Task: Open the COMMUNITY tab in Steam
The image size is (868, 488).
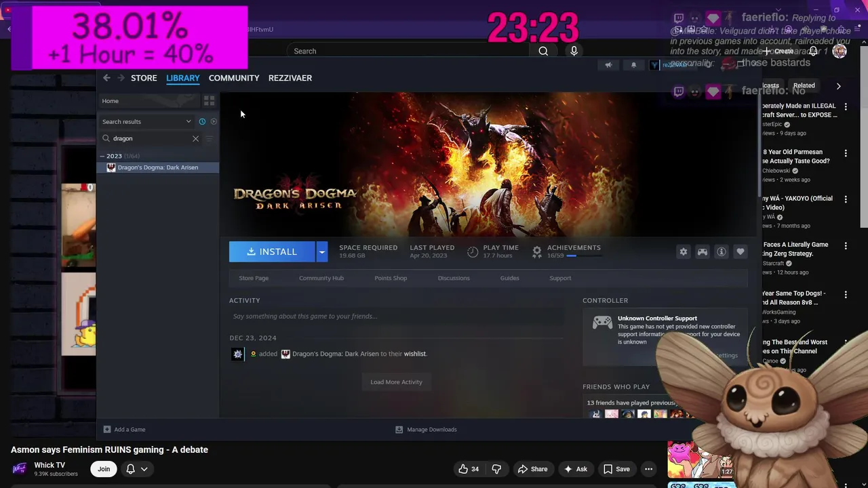Action: [x=234, y=78]
